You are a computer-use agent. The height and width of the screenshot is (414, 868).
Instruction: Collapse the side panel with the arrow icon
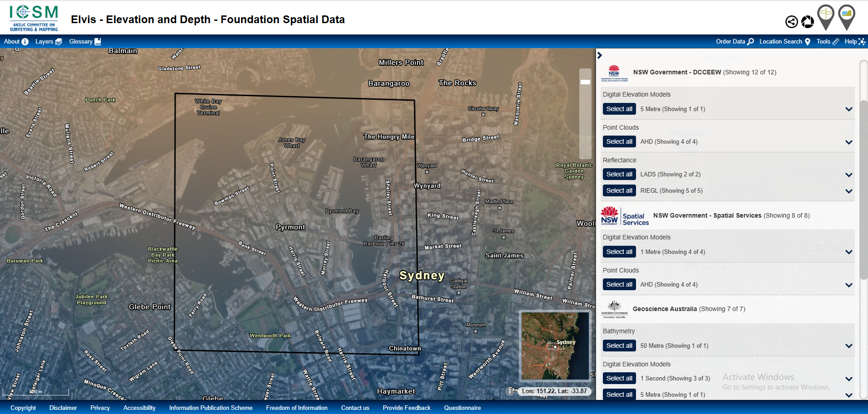[600, 55]
